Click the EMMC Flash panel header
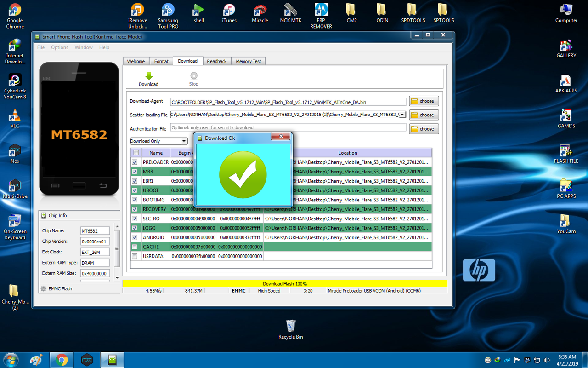The height and width of the screenshot is (368, 588). coord(79,288)
